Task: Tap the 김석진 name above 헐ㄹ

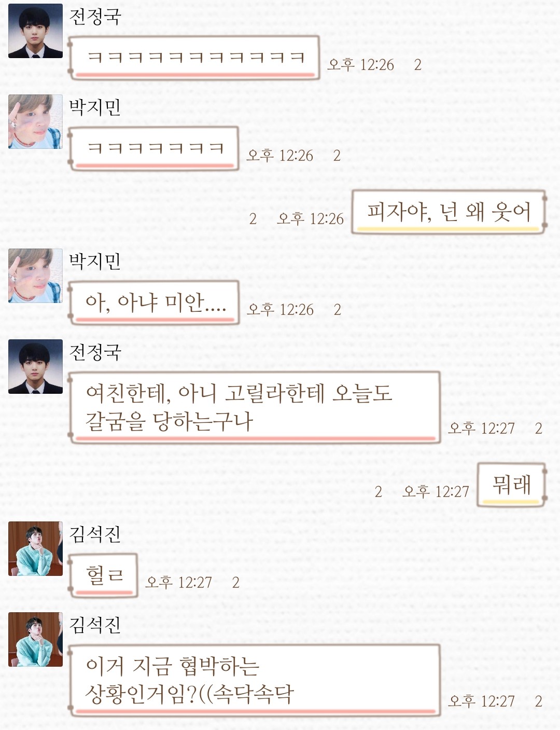Action: 95,534
